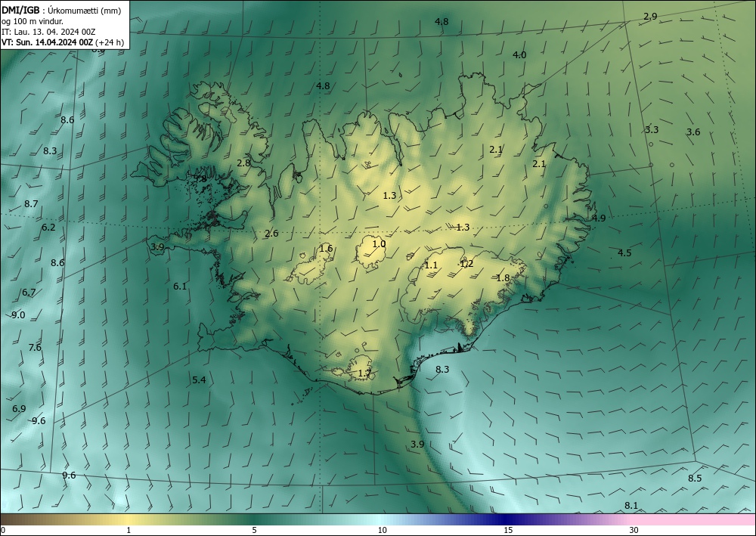Image resolution: width=756 pixels, height=536 pixels.
Task: Click the 6.7 value label
Action: click(x=29, y=293)
